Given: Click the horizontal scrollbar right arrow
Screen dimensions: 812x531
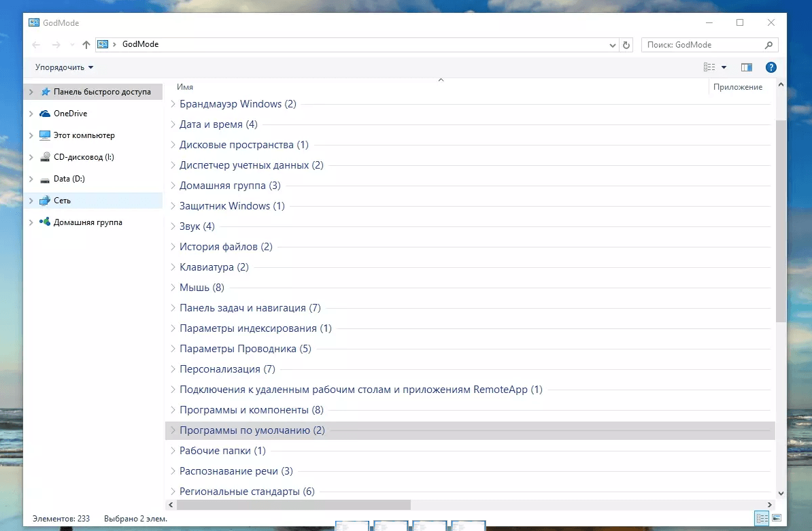Looking at the screenshot, I should 770,504.
